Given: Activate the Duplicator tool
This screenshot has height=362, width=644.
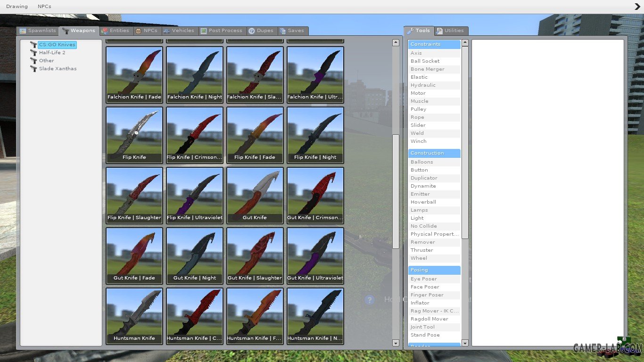Looking at the screenshot, I should [x=434, y=178].
